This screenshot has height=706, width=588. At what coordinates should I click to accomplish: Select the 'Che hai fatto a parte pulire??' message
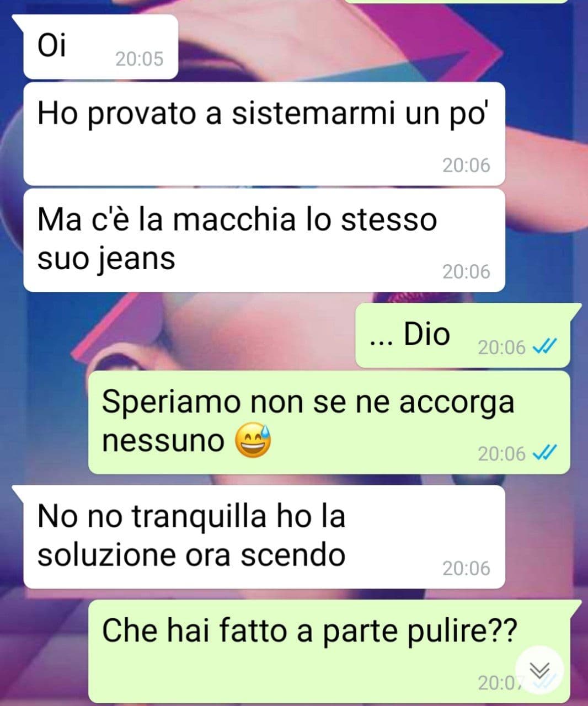[329, 651]
